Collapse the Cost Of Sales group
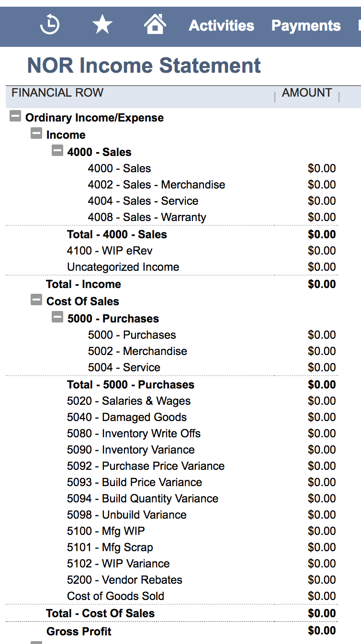Screen dimensions: 361x644 36,300
